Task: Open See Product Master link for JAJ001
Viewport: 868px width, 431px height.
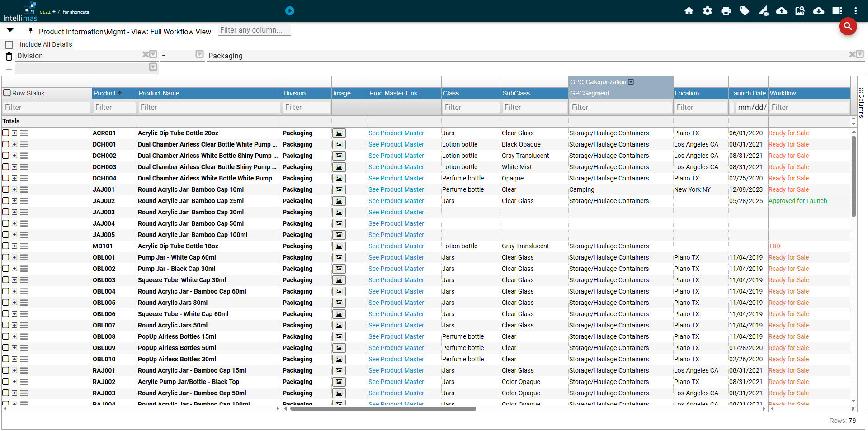Action: (396, 189)
